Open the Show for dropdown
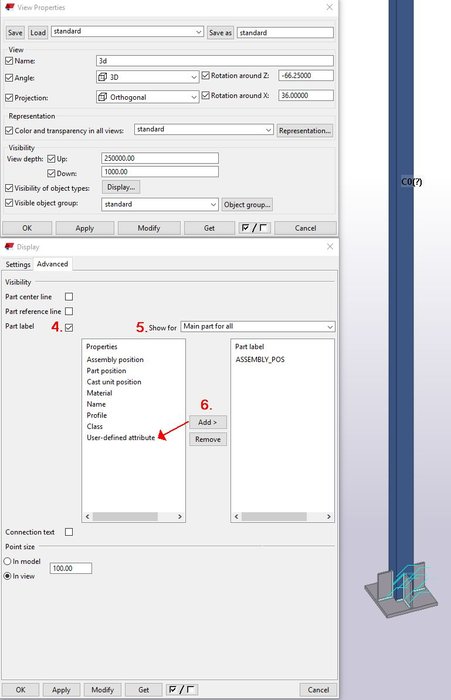The width and height of the screenshot is (451, 700). [x=258, y=326]
